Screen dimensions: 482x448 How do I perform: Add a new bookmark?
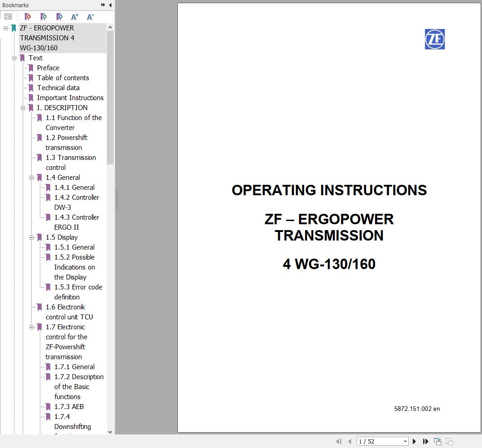point(43,16)
